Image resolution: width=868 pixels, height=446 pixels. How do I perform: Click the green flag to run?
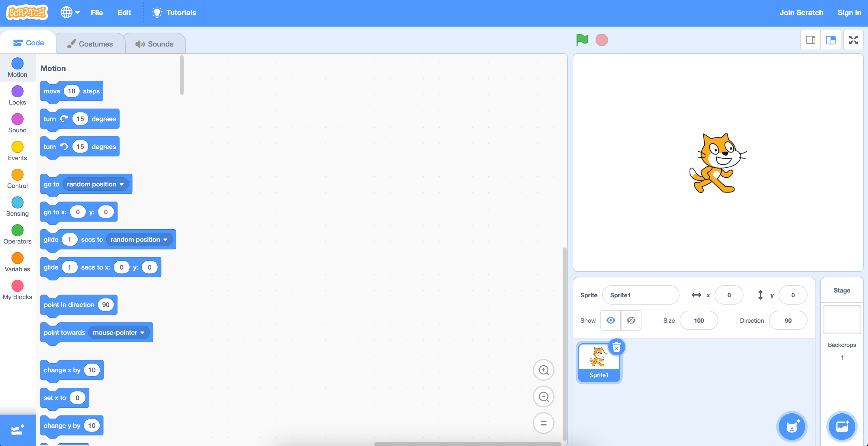coord(582,40)
